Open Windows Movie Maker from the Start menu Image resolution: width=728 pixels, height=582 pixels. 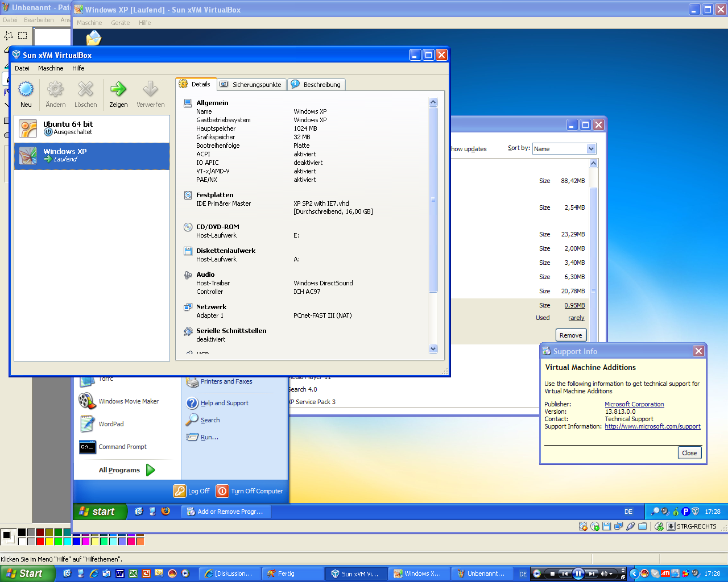tap(119, 401)
